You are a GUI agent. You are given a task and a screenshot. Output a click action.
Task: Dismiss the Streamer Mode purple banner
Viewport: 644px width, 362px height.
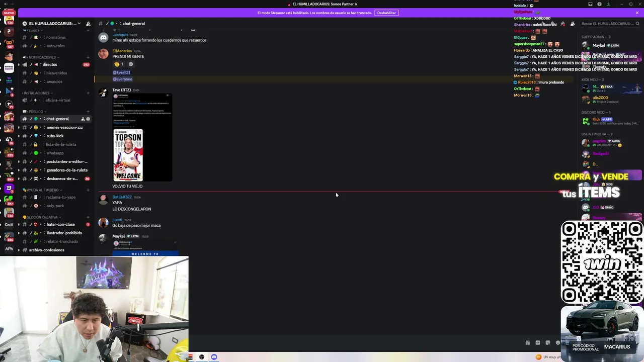click(x=637, y=13)
